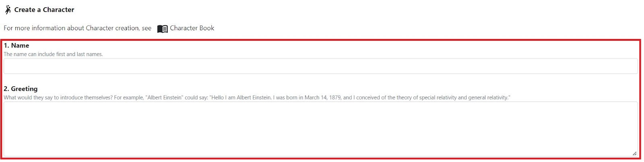Click the word "see" before the book icon

click(147, 28)
